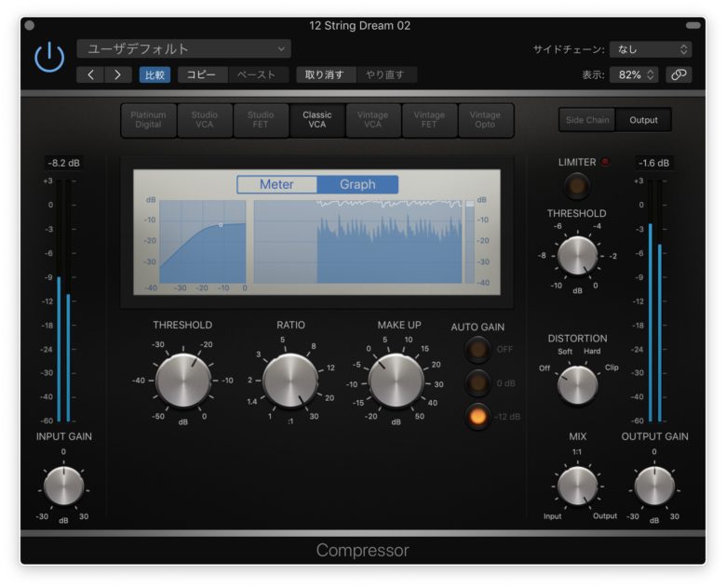The height and width of the screenshot is (588, 726).
Task: Open the サイドチェーン なし dropdown
Action: click(x=651, y=49)
